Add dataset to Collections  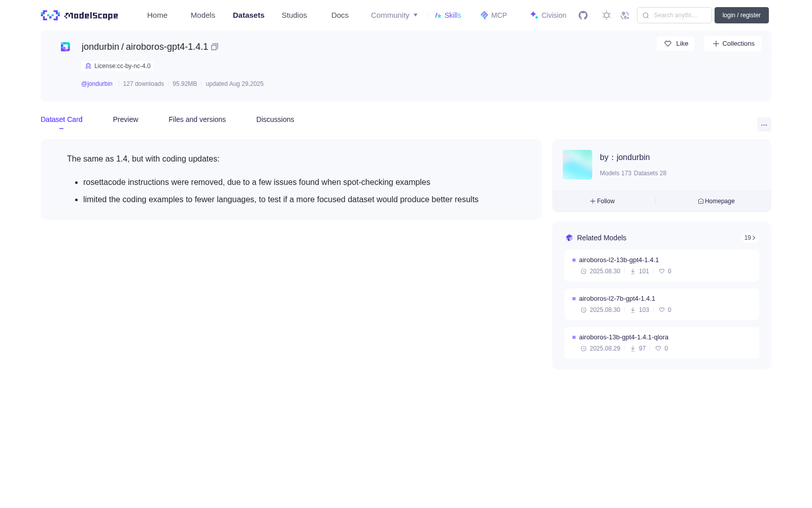point(733,44)
